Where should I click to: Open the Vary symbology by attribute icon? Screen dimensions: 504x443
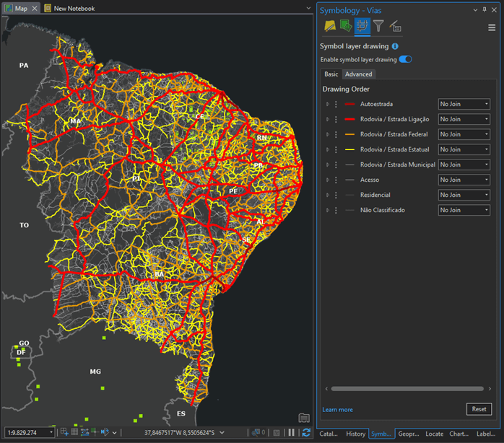[x=346, y=27]
